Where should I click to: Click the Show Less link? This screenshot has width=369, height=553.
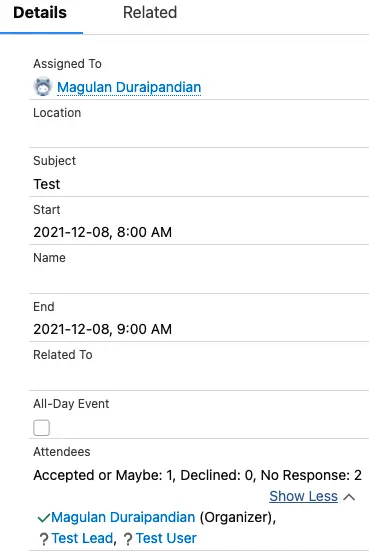click(303, 496)
